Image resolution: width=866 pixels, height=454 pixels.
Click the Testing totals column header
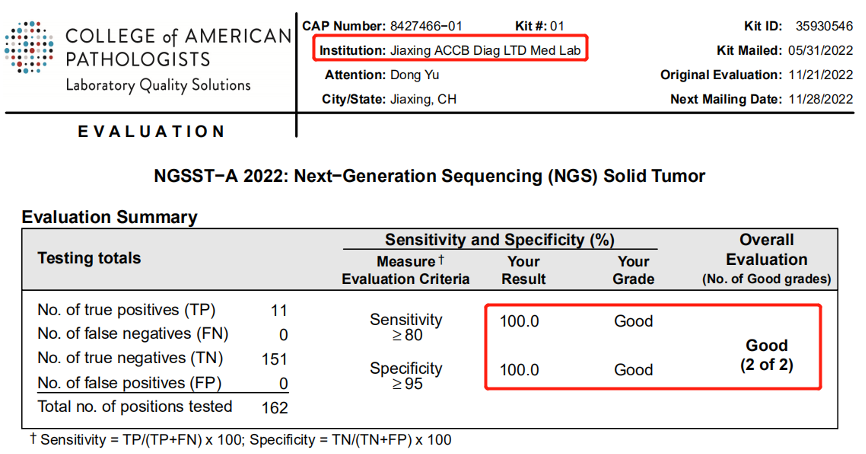pos(89,258)
